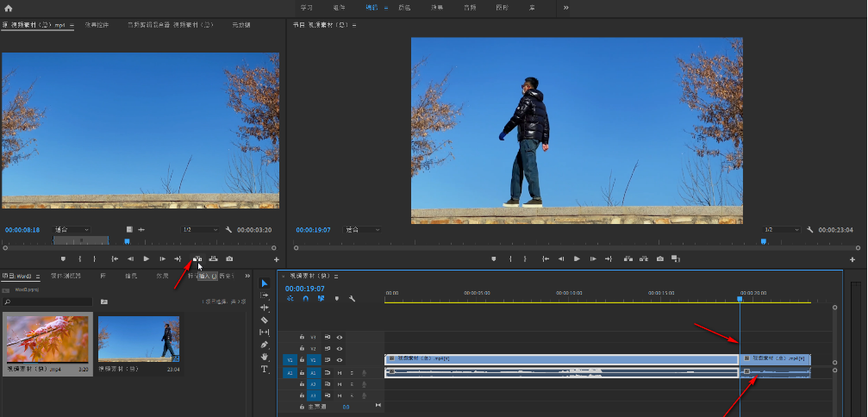Select the autumn leaves clip thumbnail
This screenshot has height=417, width=868.
(x=47, y=338)
